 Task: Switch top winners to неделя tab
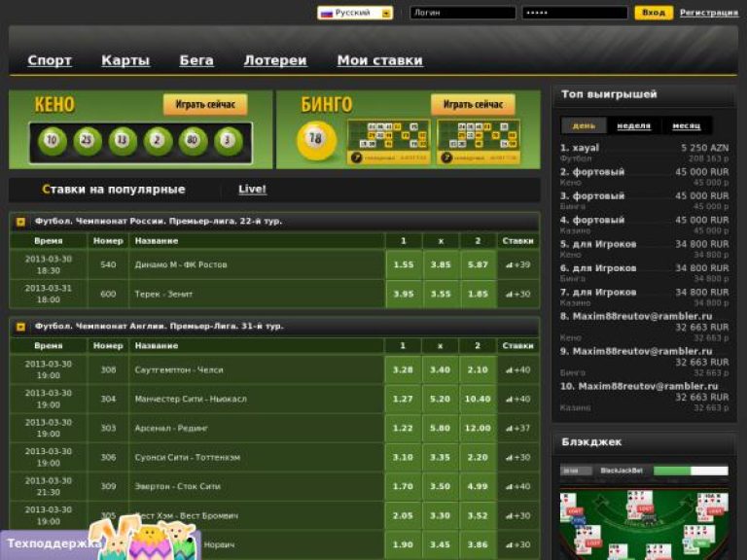coord(634,125)
